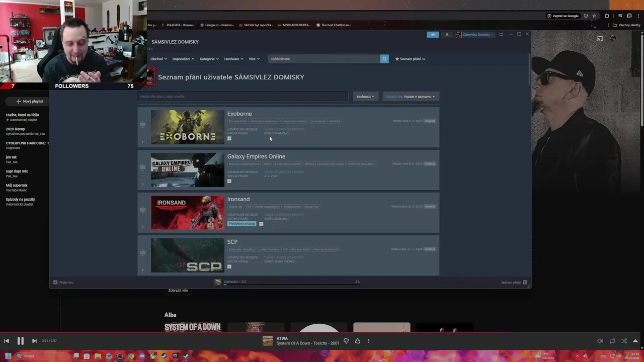The image size is (644, 362).
Task: Open the Hardware dropdown menu
Action: coord(233,59)
